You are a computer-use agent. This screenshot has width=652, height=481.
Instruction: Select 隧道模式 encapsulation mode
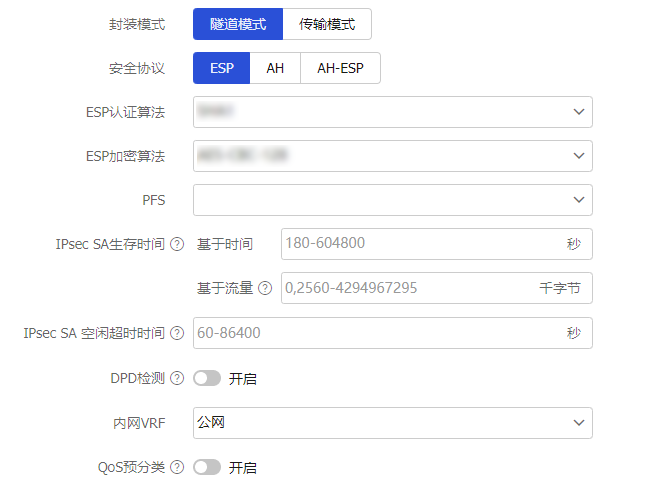click(x=238, y=24)
